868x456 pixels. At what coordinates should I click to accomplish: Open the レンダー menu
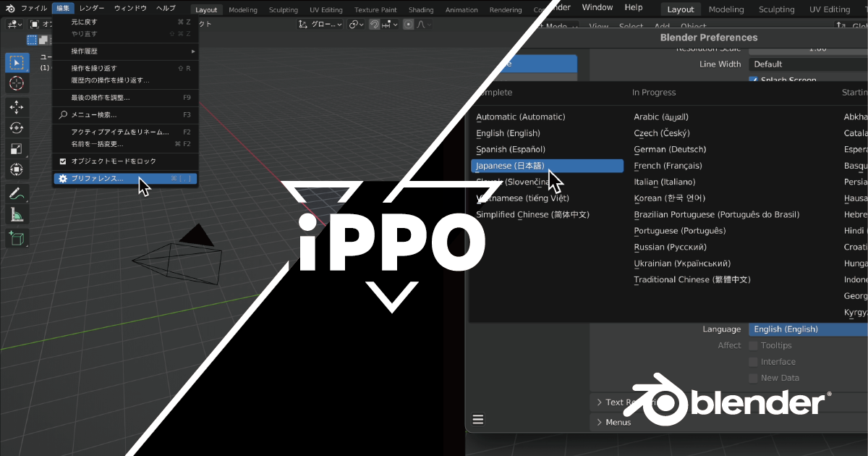tap(91, 9)
